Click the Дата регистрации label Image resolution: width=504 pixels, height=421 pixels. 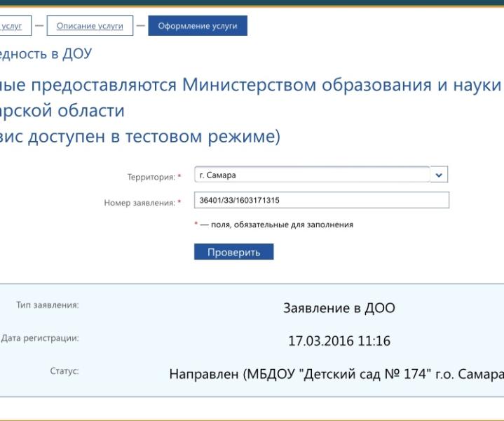point(40,338)
